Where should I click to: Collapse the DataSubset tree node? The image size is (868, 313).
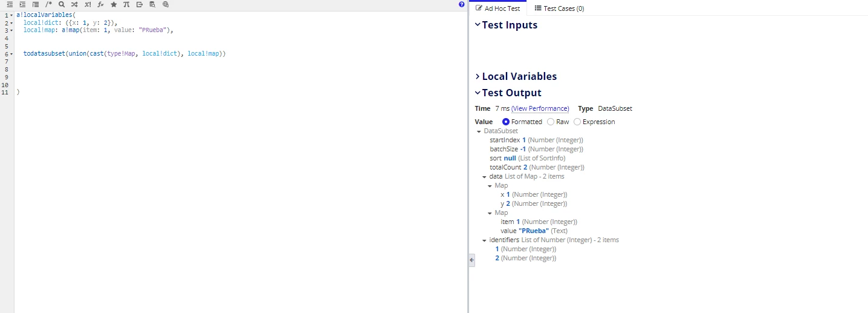[479, 131]
